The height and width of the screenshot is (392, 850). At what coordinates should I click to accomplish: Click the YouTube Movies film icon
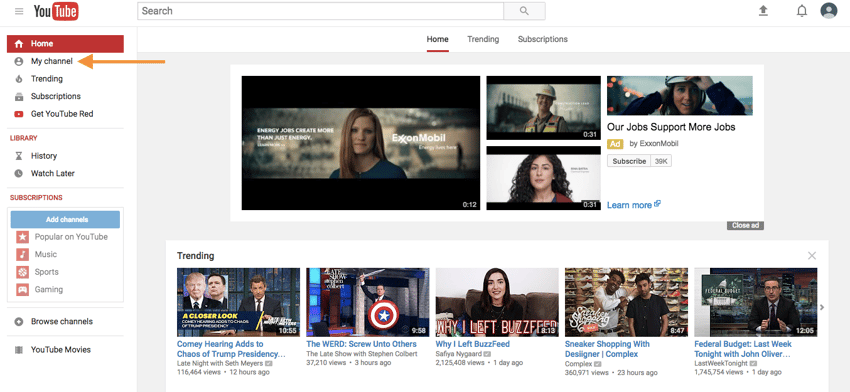[19, 350]
